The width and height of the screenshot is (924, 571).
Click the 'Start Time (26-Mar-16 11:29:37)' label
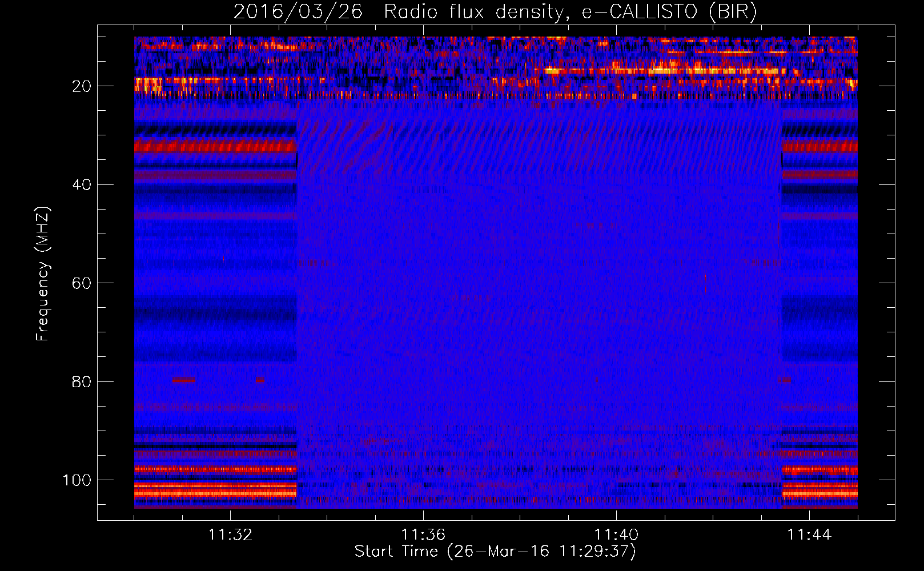coord(495,552)
